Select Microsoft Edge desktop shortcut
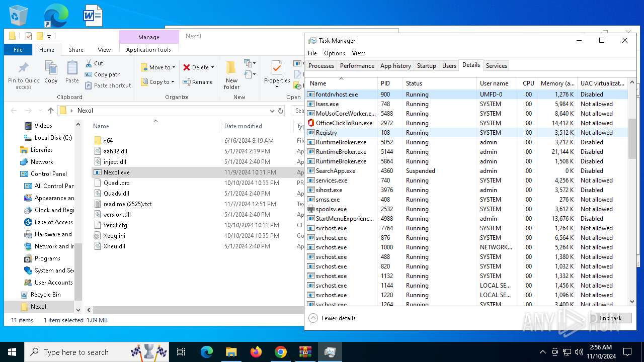This screenshot has height=362, width=644. pos(55,15)
